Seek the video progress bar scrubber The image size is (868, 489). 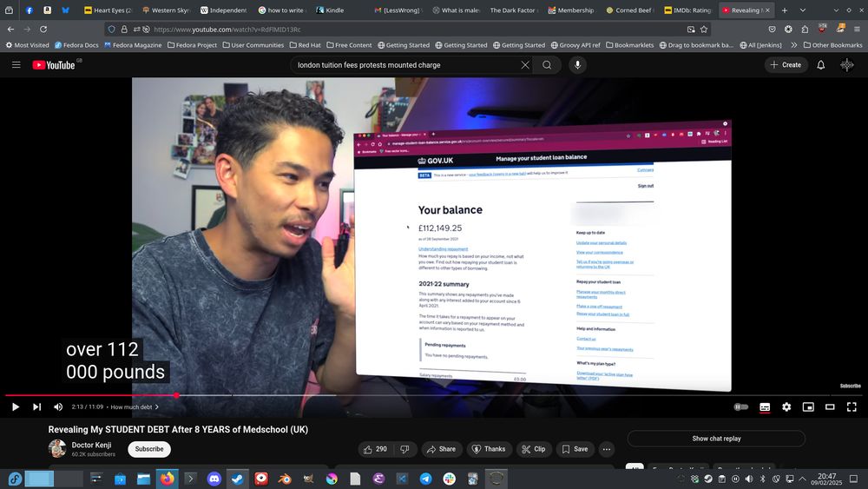coord(176,395)
